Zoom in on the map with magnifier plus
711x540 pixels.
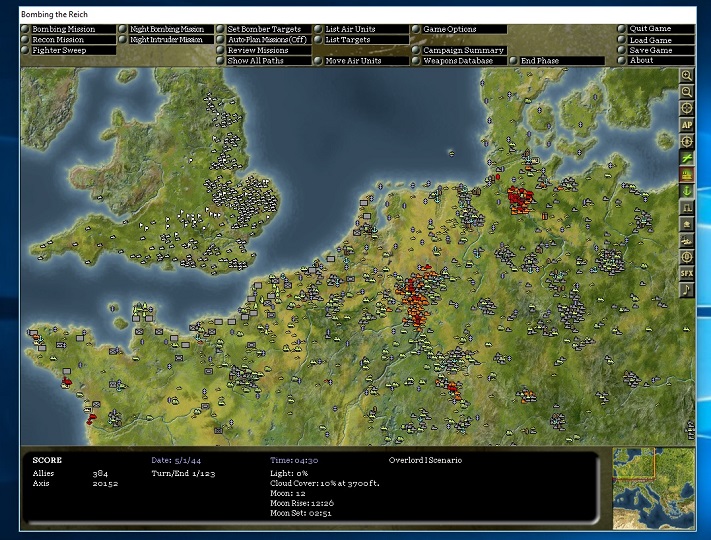point(687,76)
